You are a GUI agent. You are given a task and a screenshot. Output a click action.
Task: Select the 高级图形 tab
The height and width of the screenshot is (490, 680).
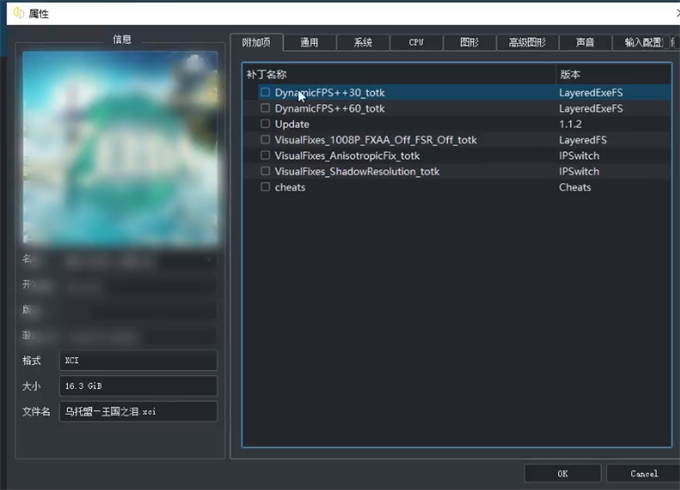(x=526, y=42)
